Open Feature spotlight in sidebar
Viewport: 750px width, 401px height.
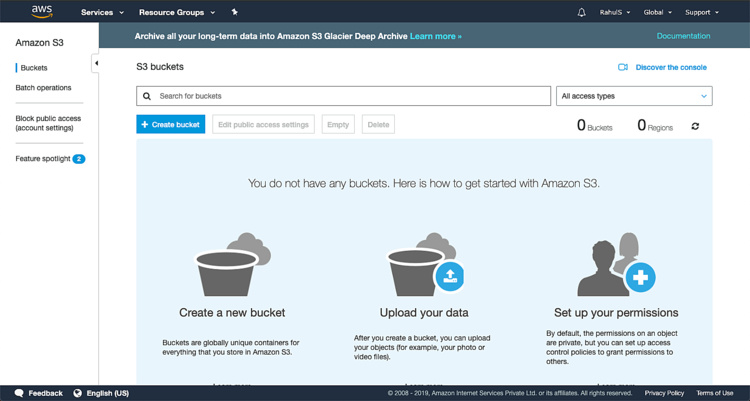42,159
